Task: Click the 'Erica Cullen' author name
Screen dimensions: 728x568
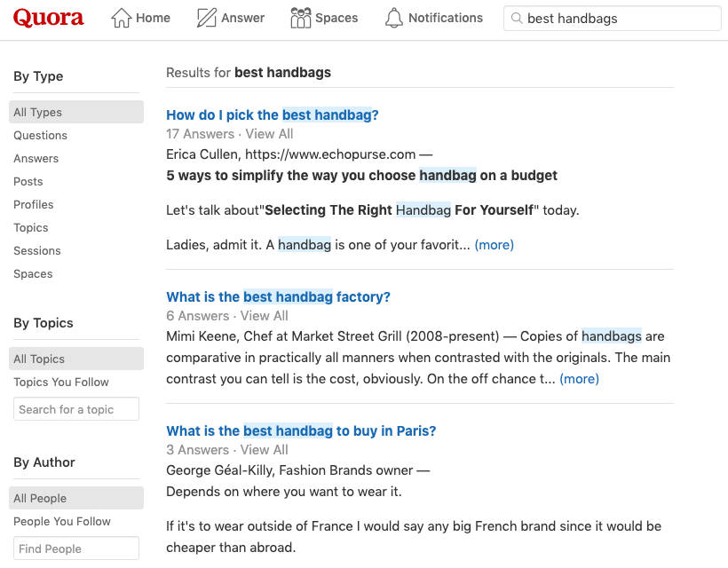Action: [202, 154]
